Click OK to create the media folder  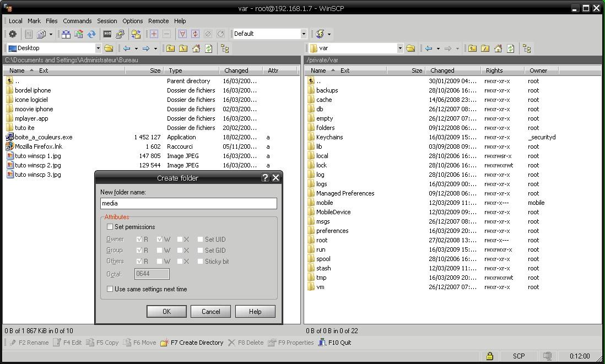pos(166,311)
